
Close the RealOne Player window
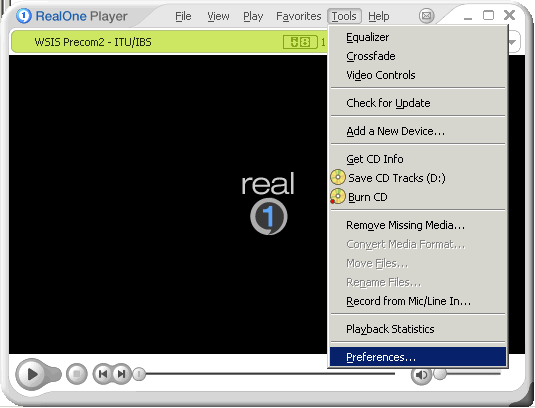[x=509, y=15]
